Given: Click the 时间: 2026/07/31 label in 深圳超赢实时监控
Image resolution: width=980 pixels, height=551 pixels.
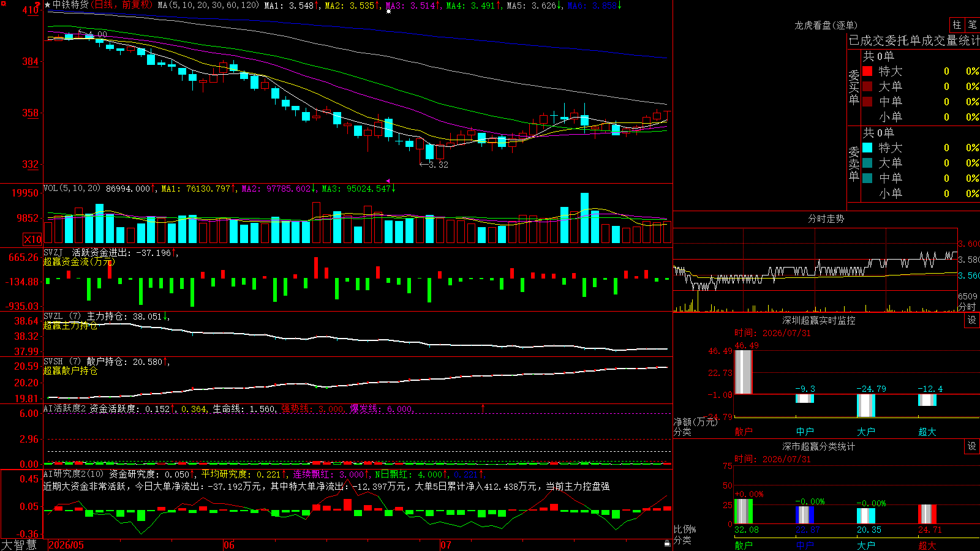Looking at the screenshot, I should click(772, 334).
